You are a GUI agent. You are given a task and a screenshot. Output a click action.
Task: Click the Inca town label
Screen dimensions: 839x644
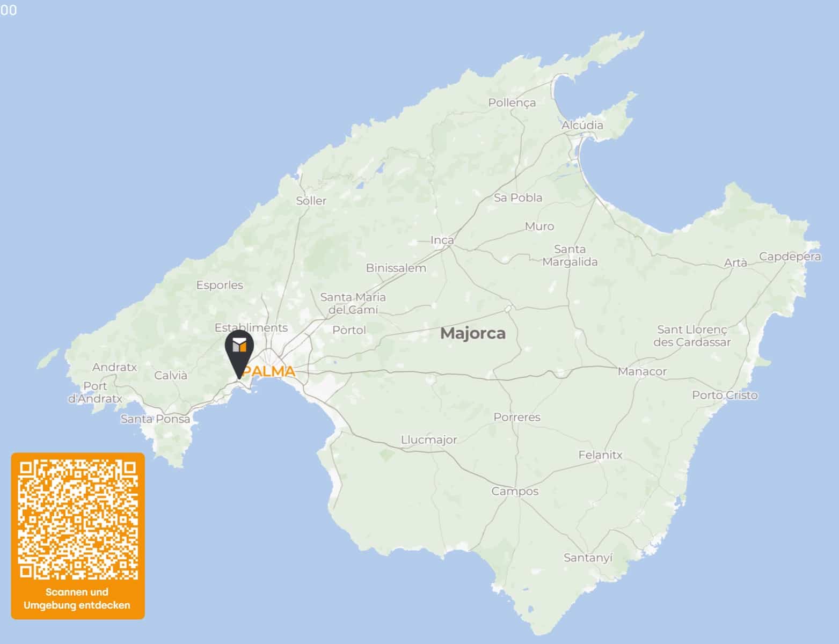pos(442,240)
